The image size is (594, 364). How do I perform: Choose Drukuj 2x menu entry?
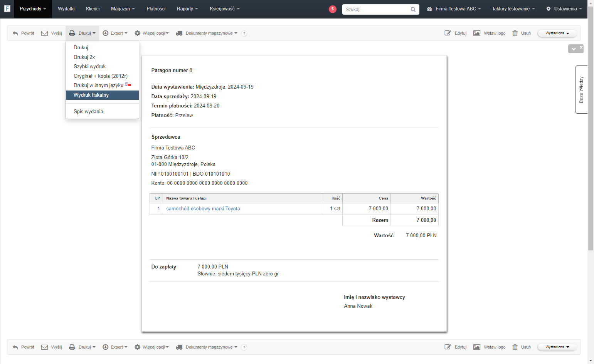tap(102, 57)
